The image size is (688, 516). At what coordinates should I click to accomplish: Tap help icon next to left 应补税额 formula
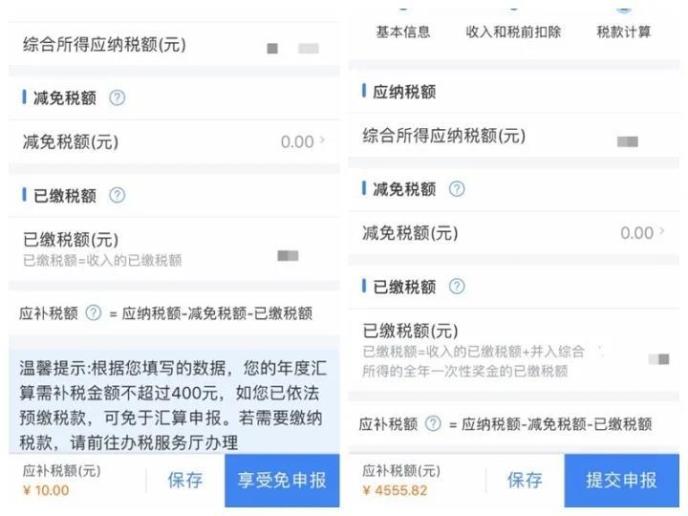tap(93, 313)
